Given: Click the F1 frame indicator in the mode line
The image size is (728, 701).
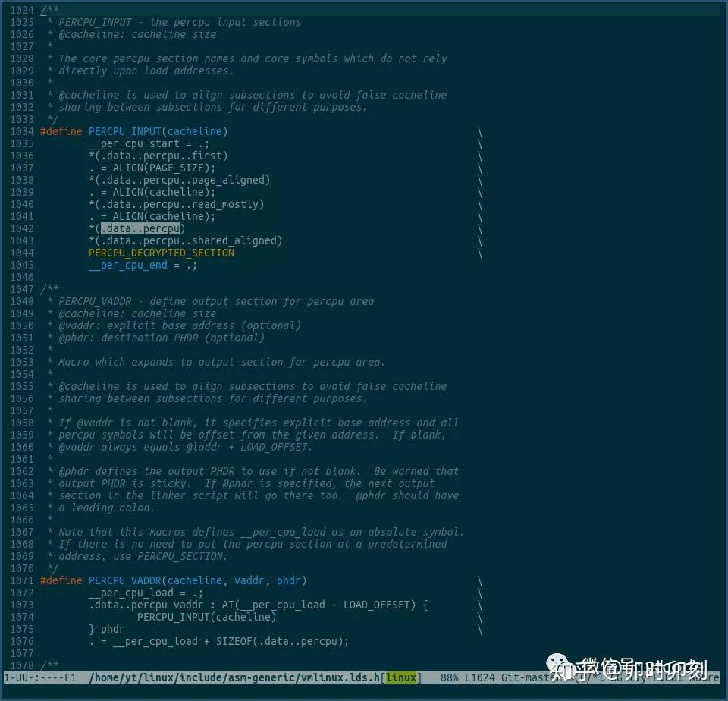Looking at the screenshot, I should tap(70, 678).
